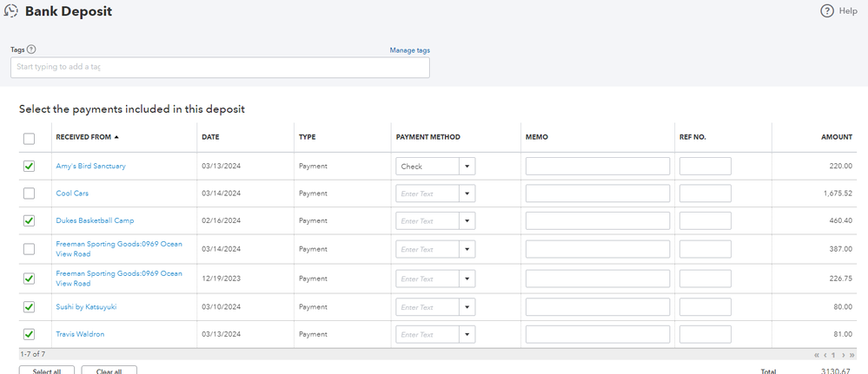
Task: Toggle the select-all header checkbox
Action: [30, 138]
